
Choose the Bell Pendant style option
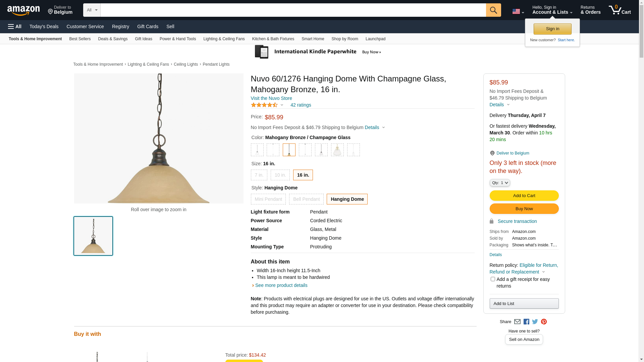click(x=306, y=199)
